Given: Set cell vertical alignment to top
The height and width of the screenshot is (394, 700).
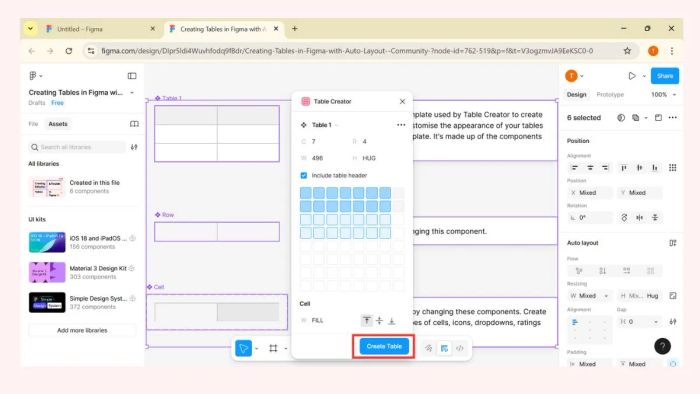Looking at the screenshot, I should tap(367, 320).
